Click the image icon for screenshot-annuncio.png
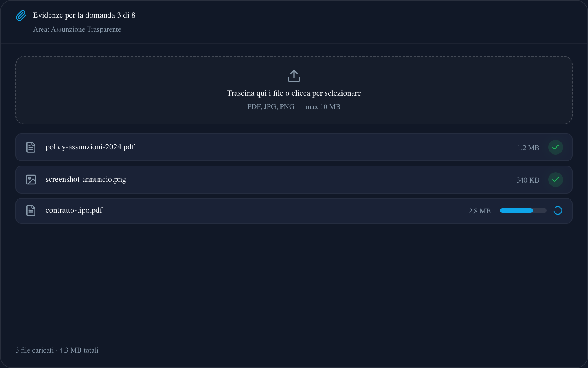Screen dimensions: 588x368 coord(31,180)
